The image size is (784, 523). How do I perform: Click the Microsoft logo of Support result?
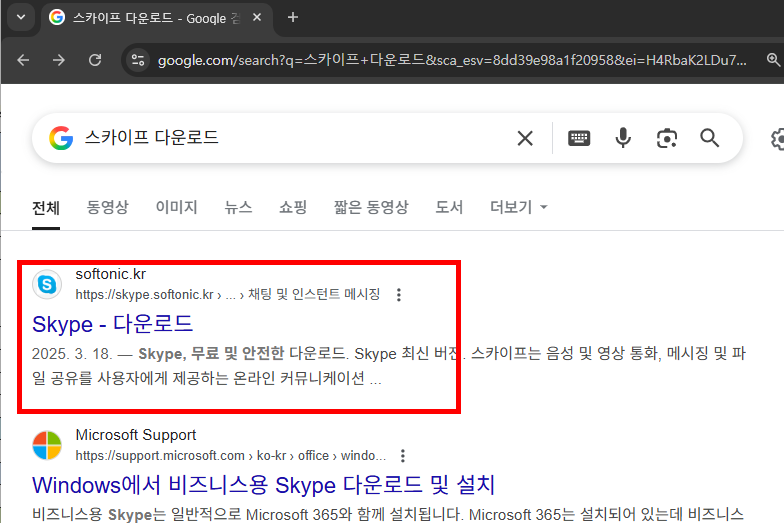47,445
